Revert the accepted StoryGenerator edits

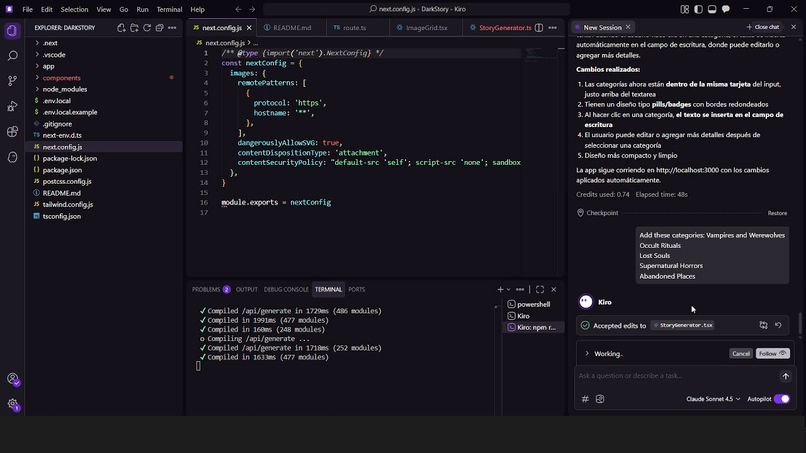pos(778,325)
